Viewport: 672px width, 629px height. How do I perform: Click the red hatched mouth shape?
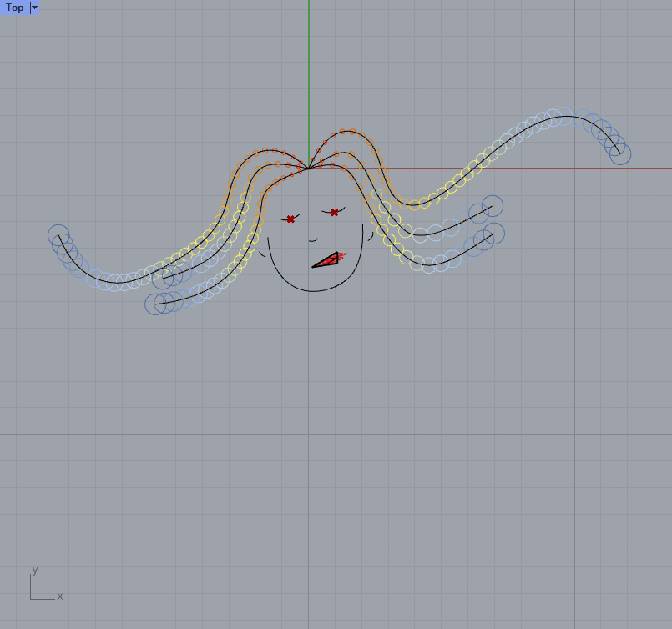pos(327,260)
